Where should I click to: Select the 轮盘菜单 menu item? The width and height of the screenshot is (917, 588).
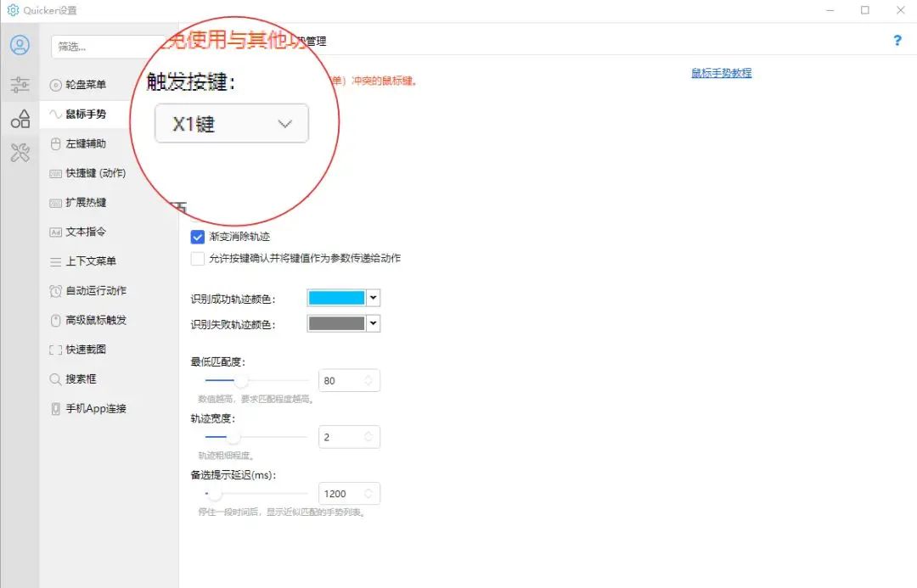[x=86, y=85]
